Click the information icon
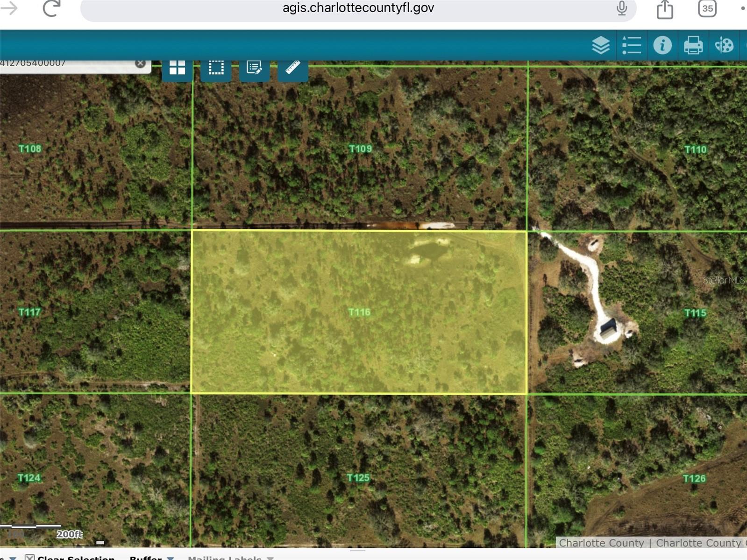The image size is (747, 560). pyautogui.click(x=662, y=45)
